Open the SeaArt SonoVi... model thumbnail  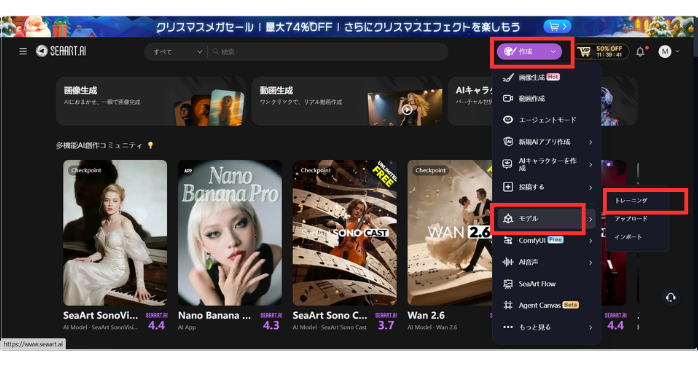[x=115, y=233]
